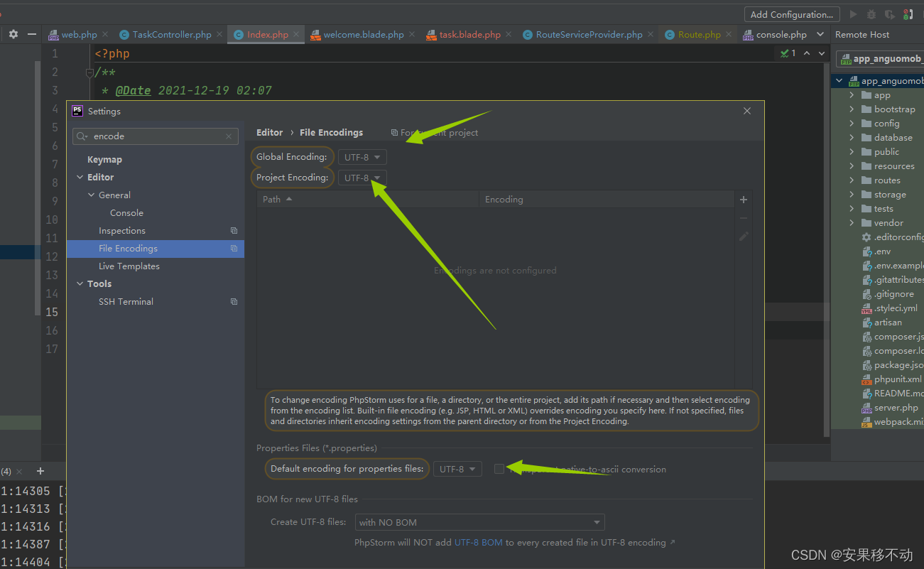The width and height of the screenshot is (924, 569).
Task: Collapse the General node in settings tree
Action: 91,195
